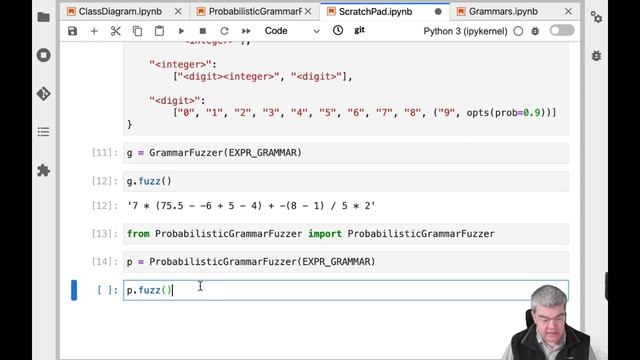Restart kernel and run all cells
The width and height of the screenshot is (640, 360).
[246, 31]
